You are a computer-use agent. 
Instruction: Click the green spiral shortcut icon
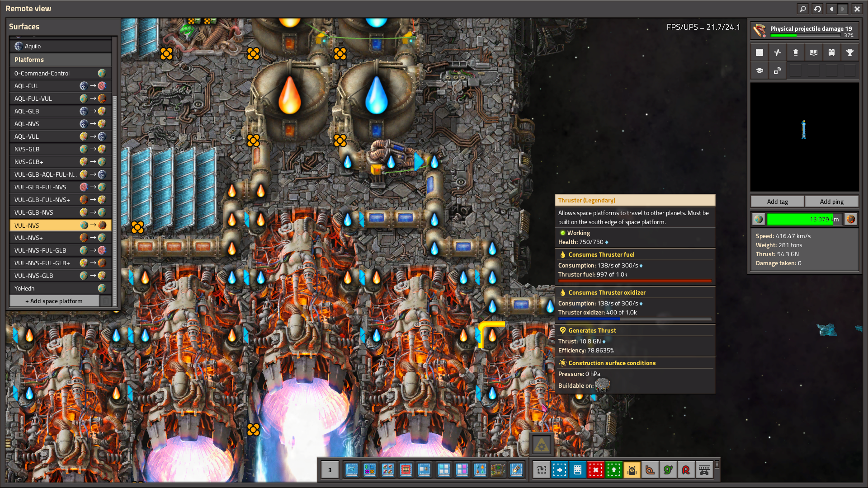(668, 470)
